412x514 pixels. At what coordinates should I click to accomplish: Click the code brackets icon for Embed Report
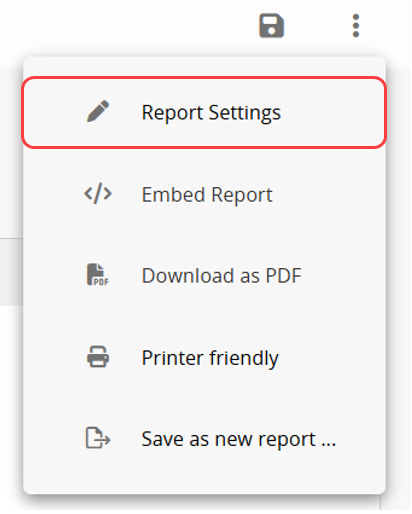point(98,194)
